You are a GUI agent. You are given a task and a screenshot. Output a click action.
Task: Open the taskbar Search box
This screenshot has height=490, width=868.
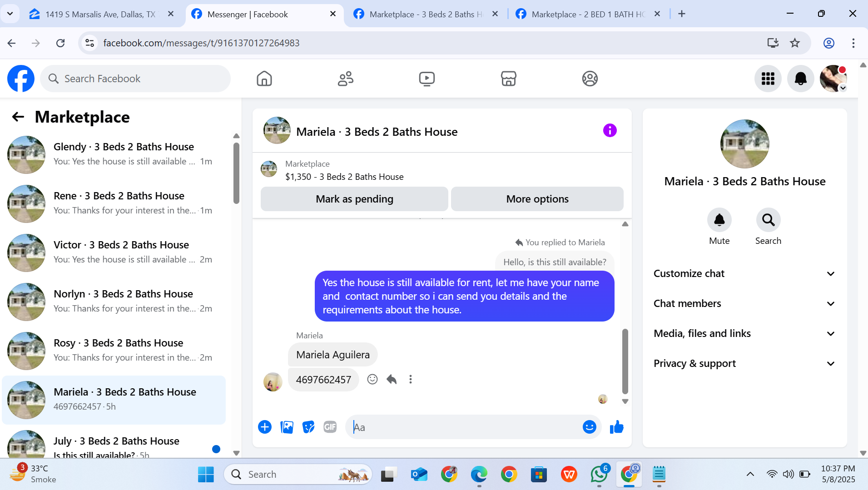[x=298, y=475]
